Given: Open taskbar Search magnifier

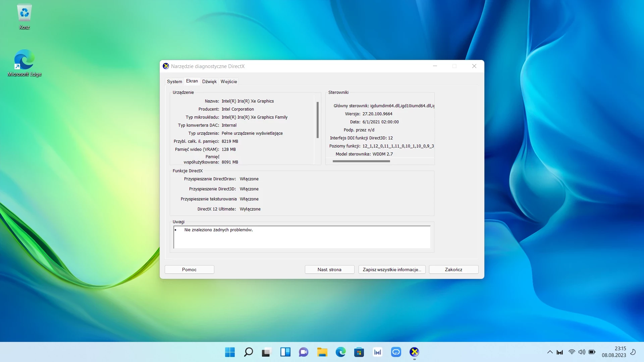Looking at the screenshot, I should click(248, 352).
